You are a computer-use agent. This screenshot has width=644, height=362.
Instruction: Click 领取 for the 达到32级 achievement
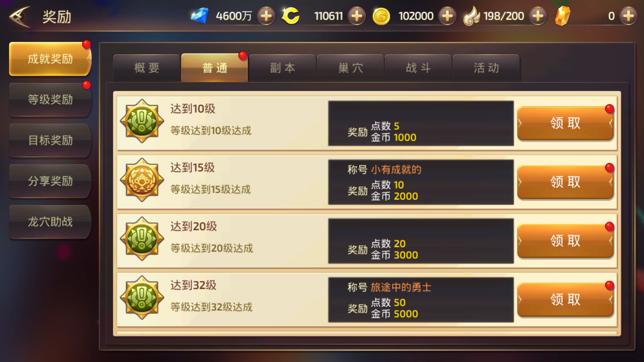click(x=566, y=300)
